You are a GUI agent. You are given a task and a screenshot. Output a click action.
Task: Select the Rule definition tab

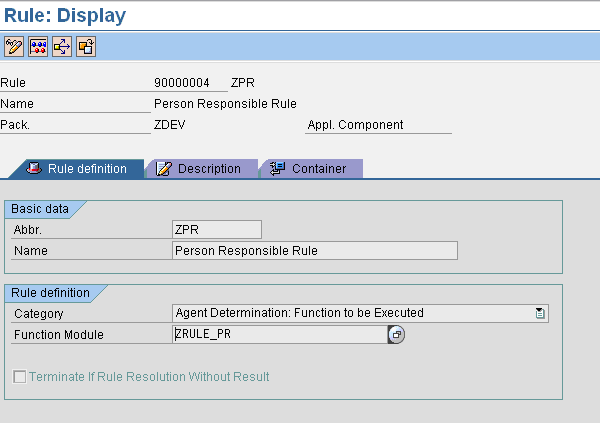pyautogui.click(x=87, y=169)
